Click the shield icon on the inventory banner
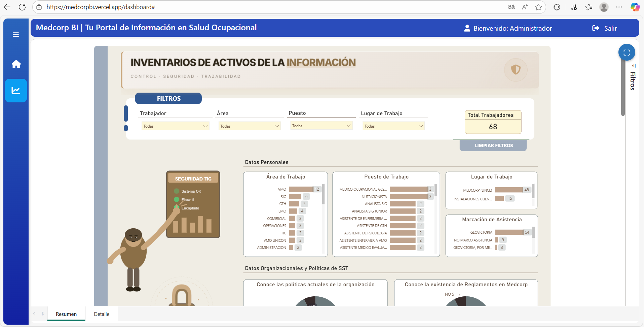This screenshot has width=644, height=327. point(515,70)
